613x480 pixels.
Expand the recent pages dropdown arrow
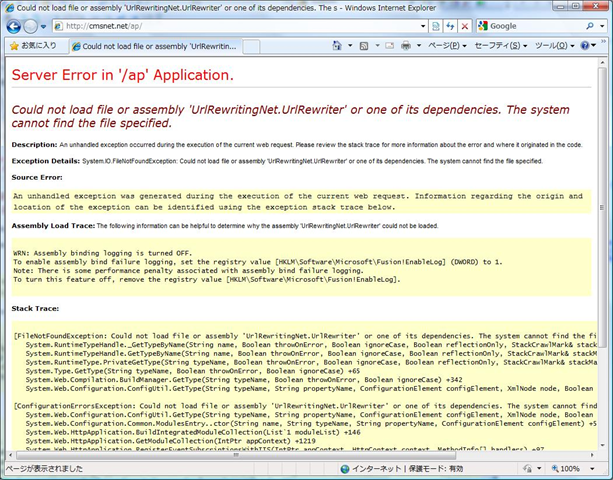pos(43,27)
